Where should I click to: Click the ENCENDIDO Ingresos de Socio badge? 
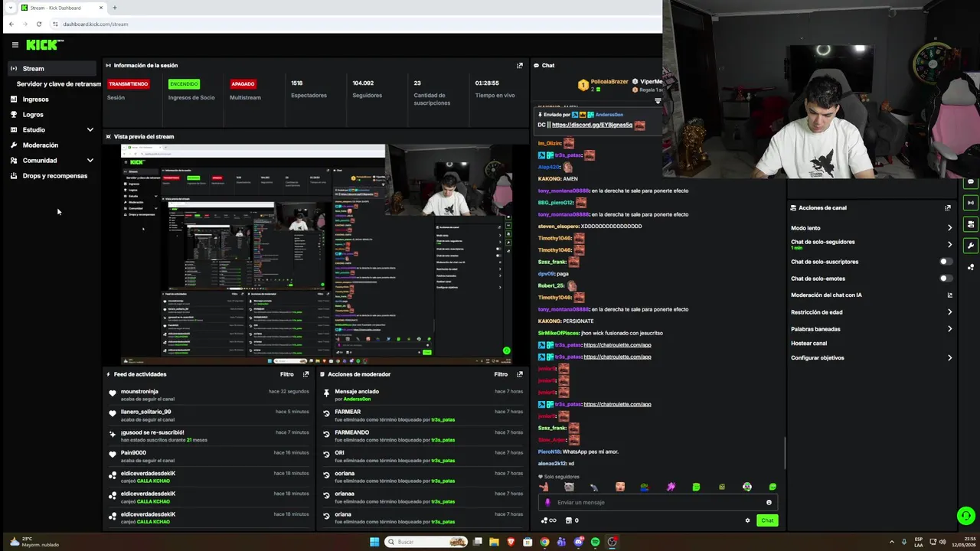(184, 84)
